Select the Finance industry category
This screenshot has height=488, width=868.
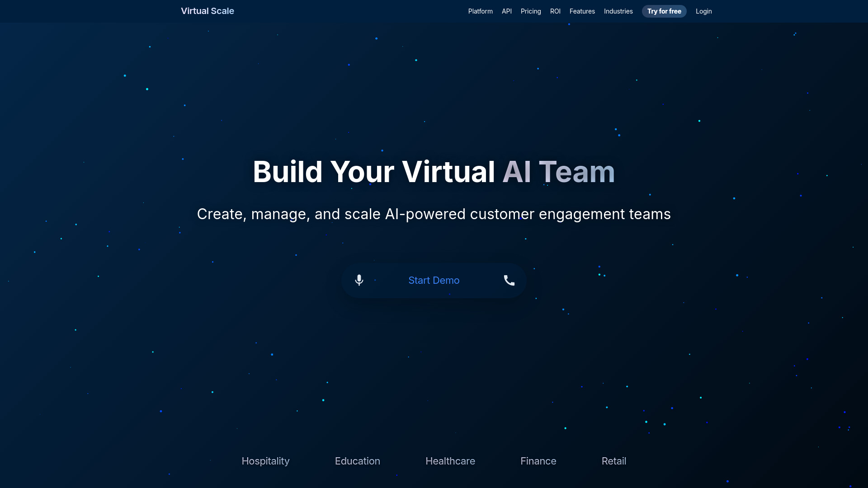tap(538, 460)
